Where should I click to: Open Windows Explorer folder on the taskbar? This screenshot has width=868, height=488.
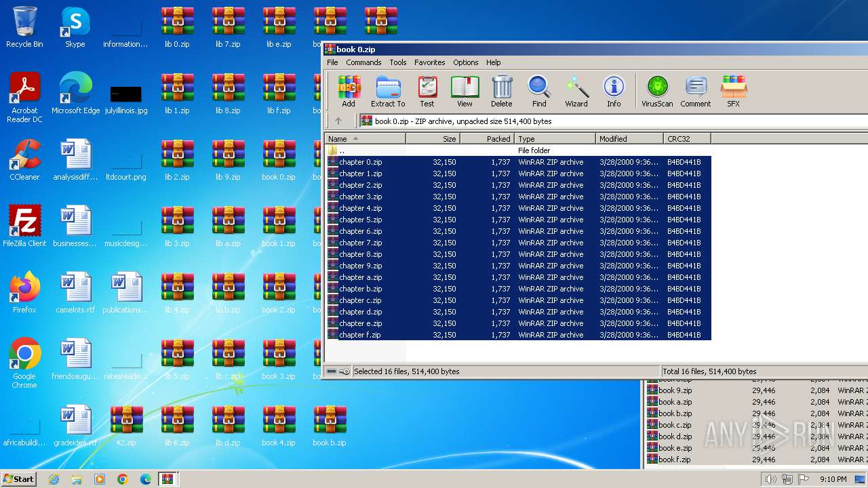tap(77, 479)
